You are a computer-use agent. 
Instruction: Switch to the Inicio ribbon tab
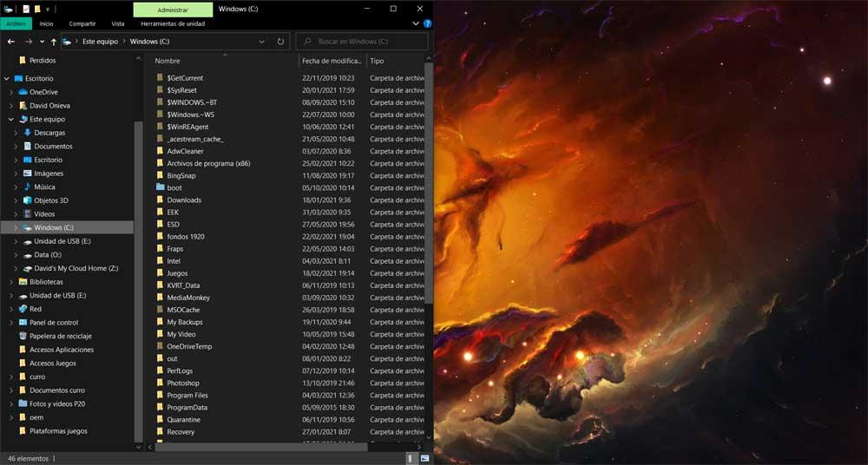tap(47, 23)
